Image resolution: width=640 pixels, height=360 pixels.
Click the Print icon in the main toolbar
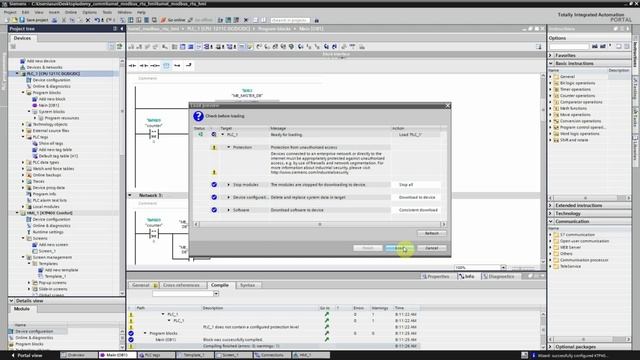point(54,20)
